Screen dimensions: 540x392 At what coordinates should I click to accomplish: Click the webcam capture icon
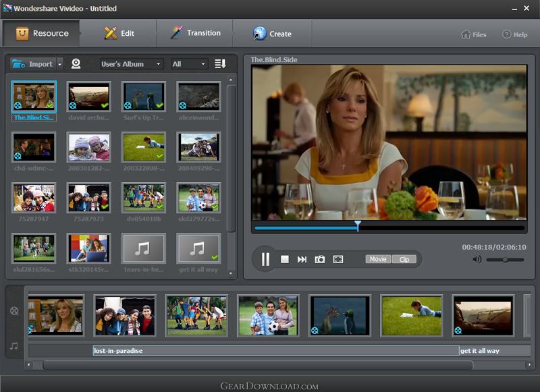pos(76,63)
